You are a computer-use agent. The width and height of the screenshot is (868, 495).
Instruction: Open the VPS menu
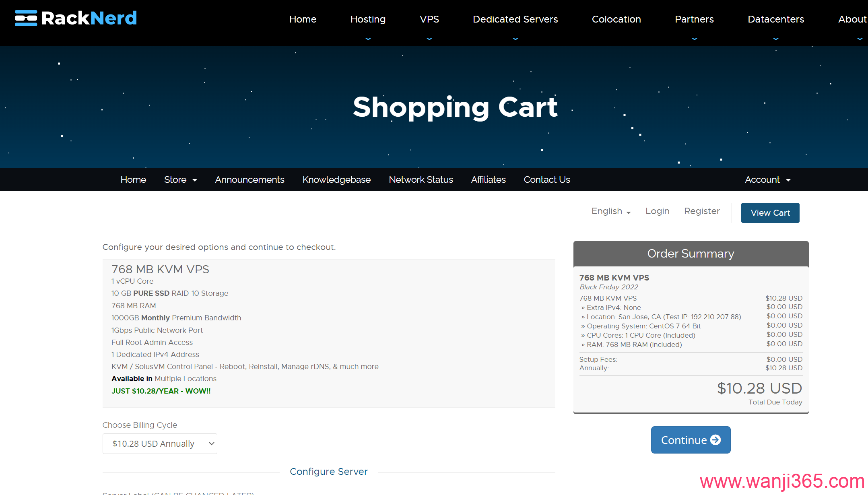coord(429,19)
